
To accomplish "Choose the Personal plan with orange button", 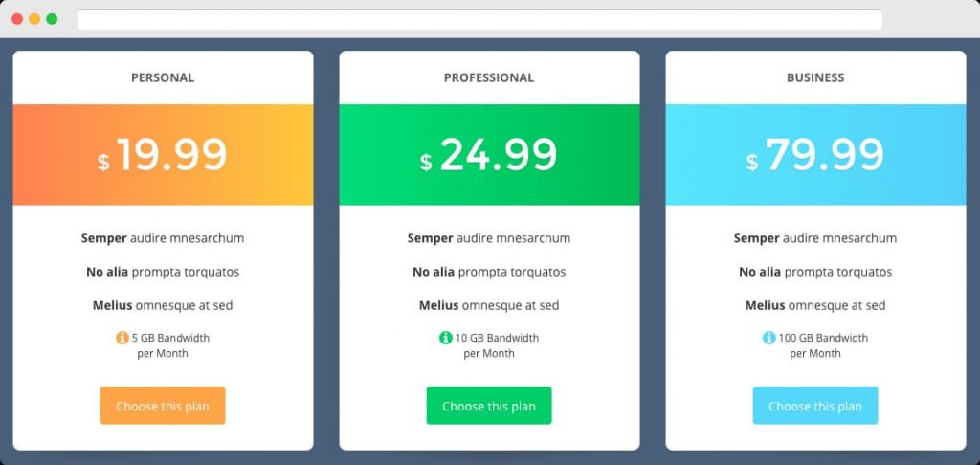I will tap(163, 406).
